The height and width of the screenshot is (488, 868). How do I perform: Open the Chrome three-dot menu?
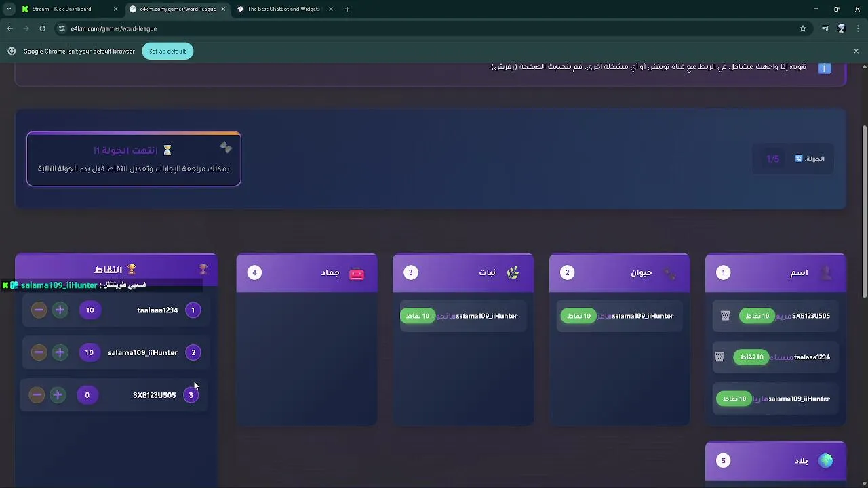click(859, 28)
